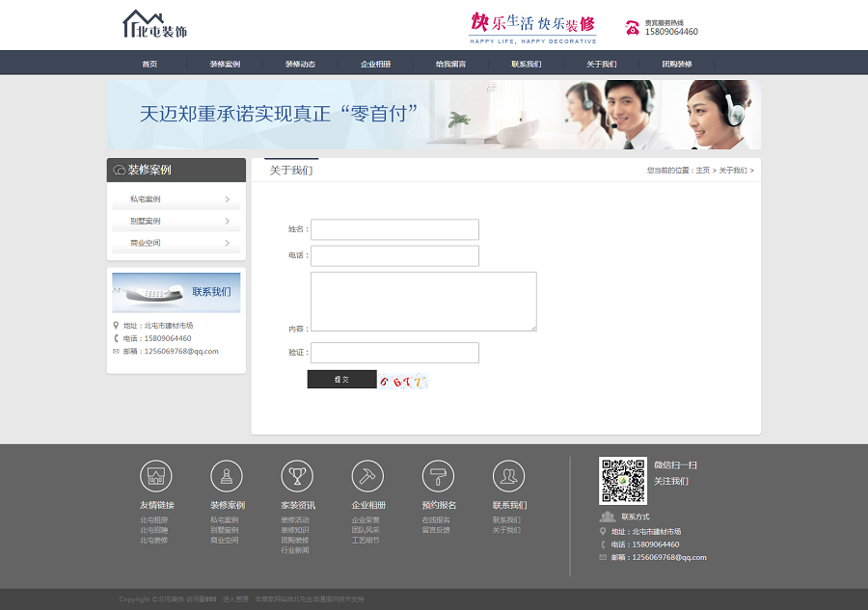868x610 pixels.
Task: Click the 联系我们 people icon in footer
Action: coord(508,476)
